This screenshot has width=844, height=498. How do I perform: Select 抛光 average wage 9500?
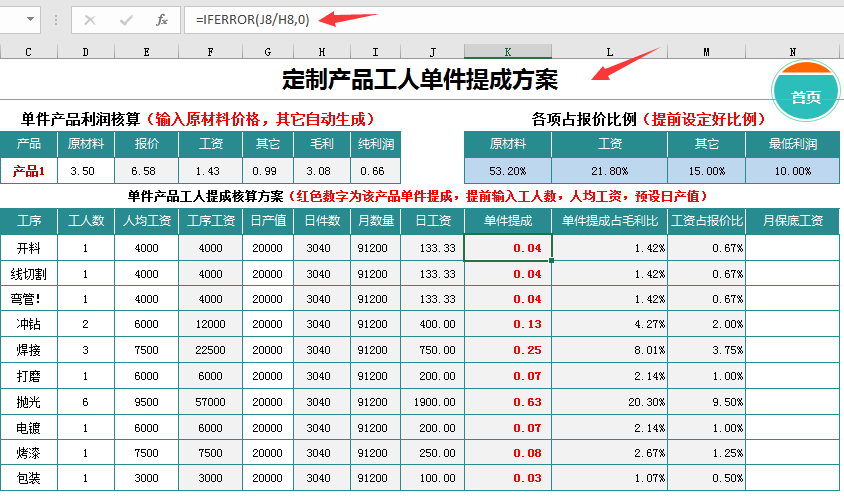click(146, 402)
